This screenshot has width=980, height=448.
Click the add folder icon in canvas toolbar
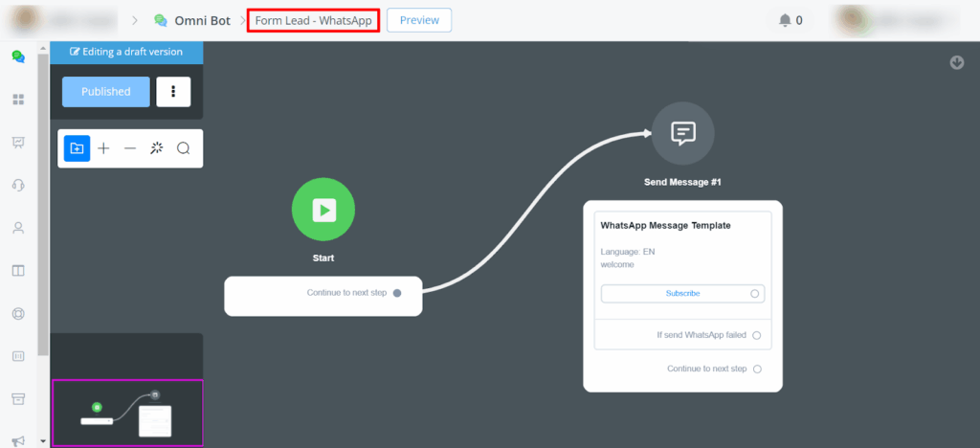tap(78, 148)
